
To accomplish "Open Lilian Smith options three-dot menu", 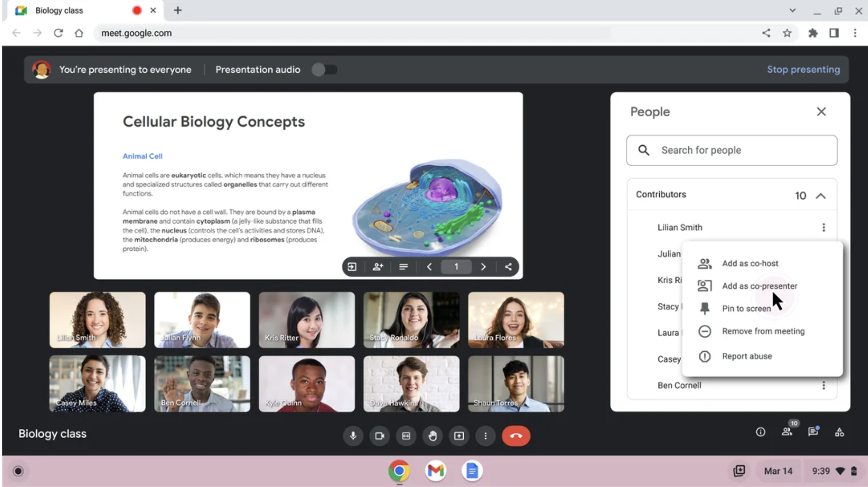I will 823,227.
